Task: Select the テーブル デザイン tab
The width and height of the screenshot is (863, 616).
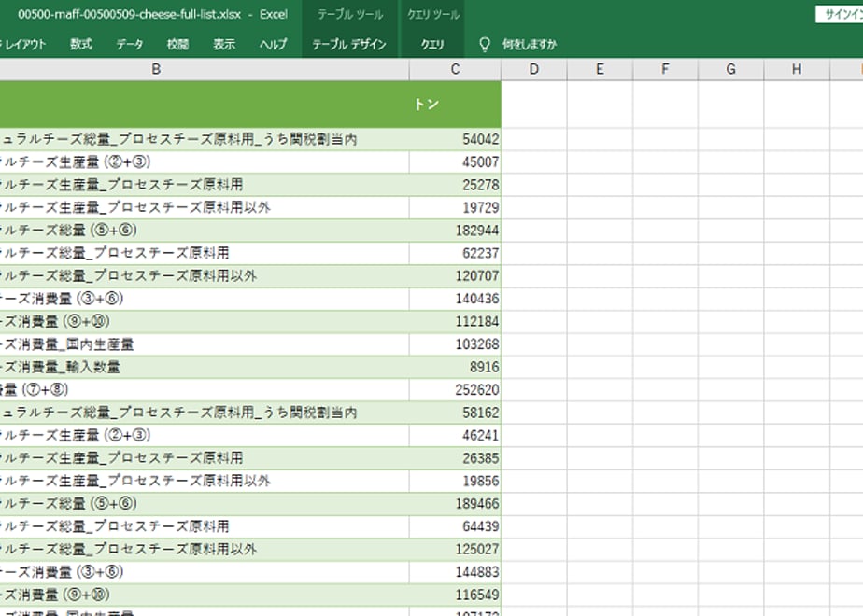Action: [x=349, y=45]
